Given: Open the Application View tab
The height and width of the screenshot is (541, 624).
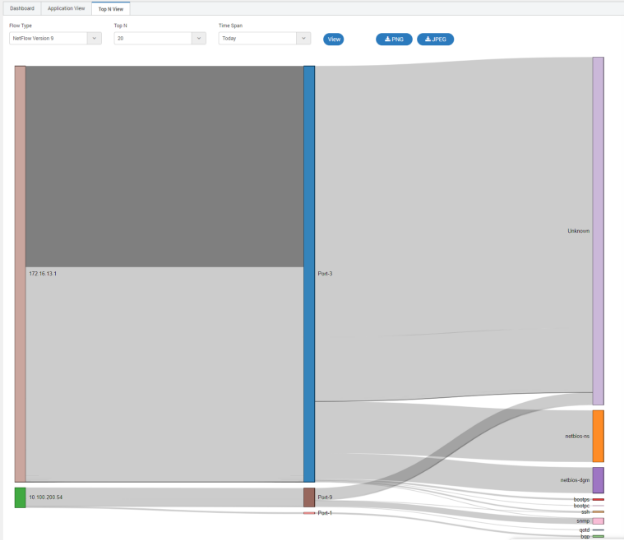Looking at the screenshot, I should tap(66, 8).
